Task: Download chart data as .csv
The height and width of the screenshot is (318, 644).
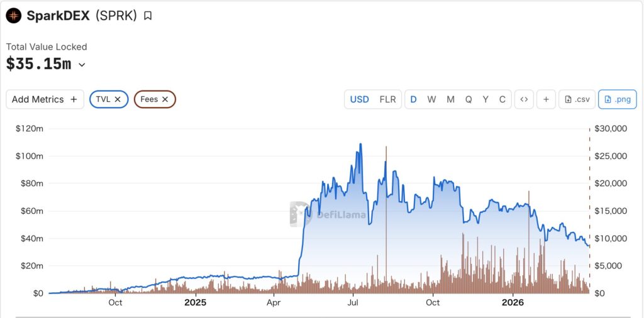Action: point(577,99)
